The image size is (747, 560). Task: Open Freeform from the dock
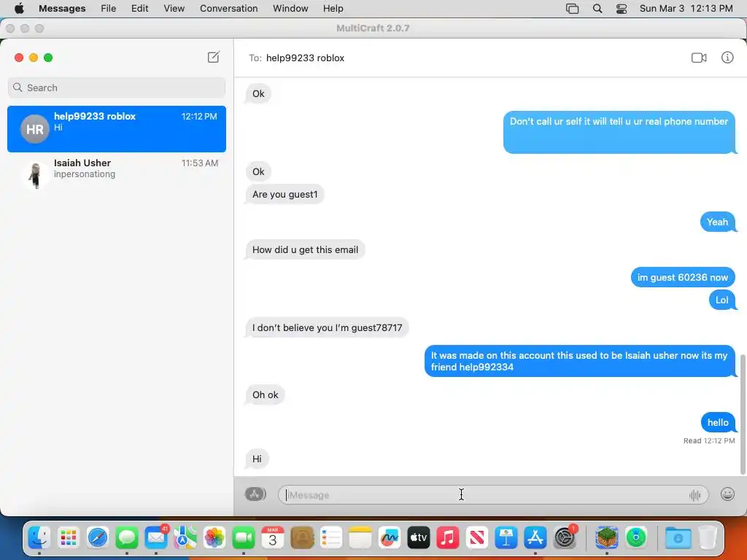tap(390, 537)
